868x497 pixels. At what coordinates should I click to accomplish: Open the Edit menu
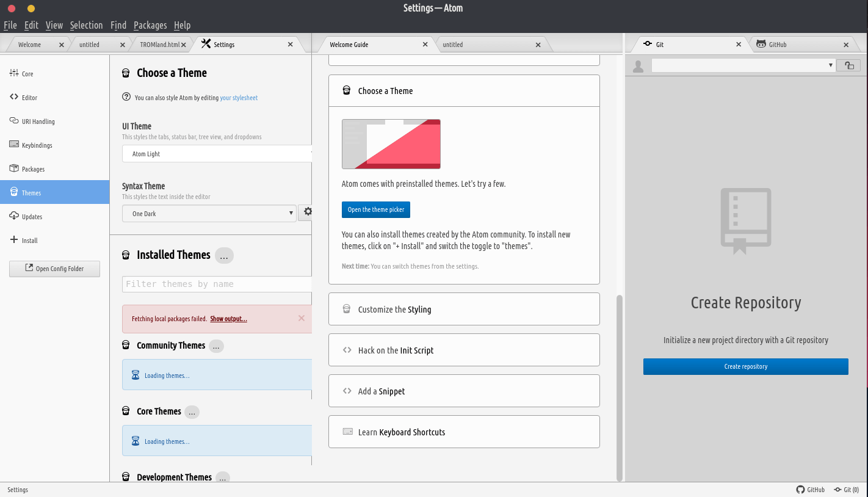point(31,25)
